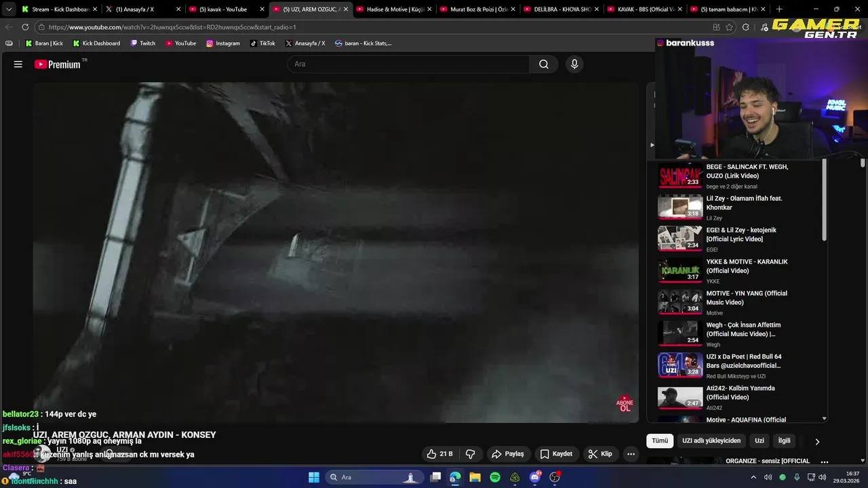Open Task View from the taskbar

436,477
